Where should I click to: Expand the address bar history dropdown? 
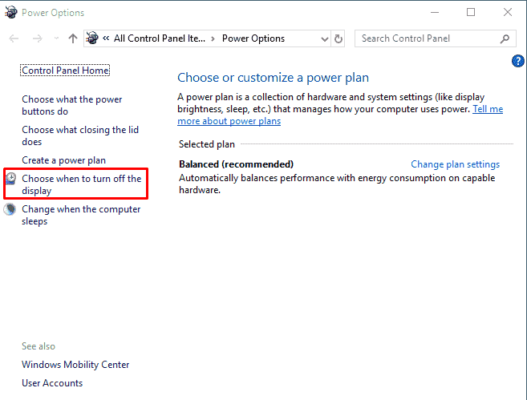(x=324, y=39)
